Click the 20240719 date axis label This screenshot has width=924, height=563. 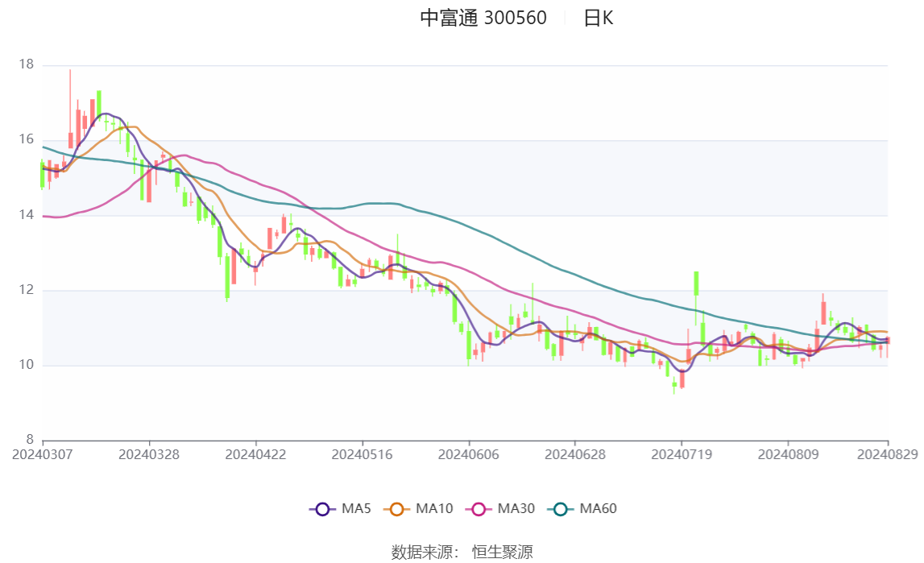pyautogui.click(x=682, y=454)
